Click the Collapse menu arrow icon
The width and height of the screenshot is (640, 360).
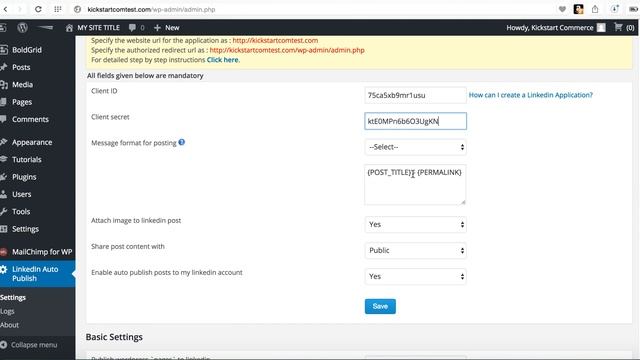pos(4,345)
